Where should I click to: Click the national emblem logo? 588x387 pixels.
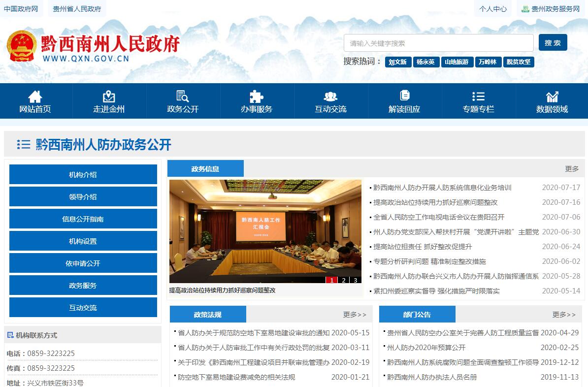click(22, 46)
